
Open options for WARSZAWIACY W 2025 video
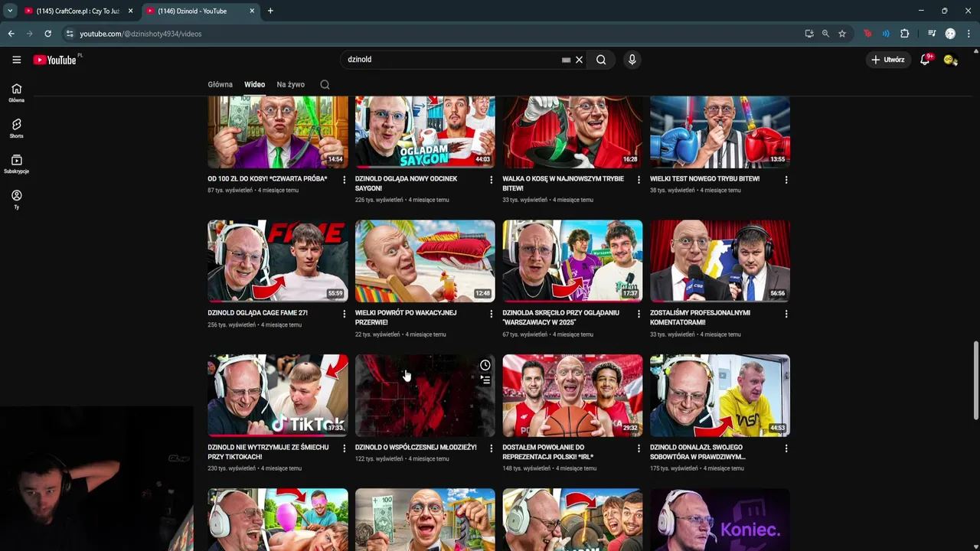[x=639, y=314]
